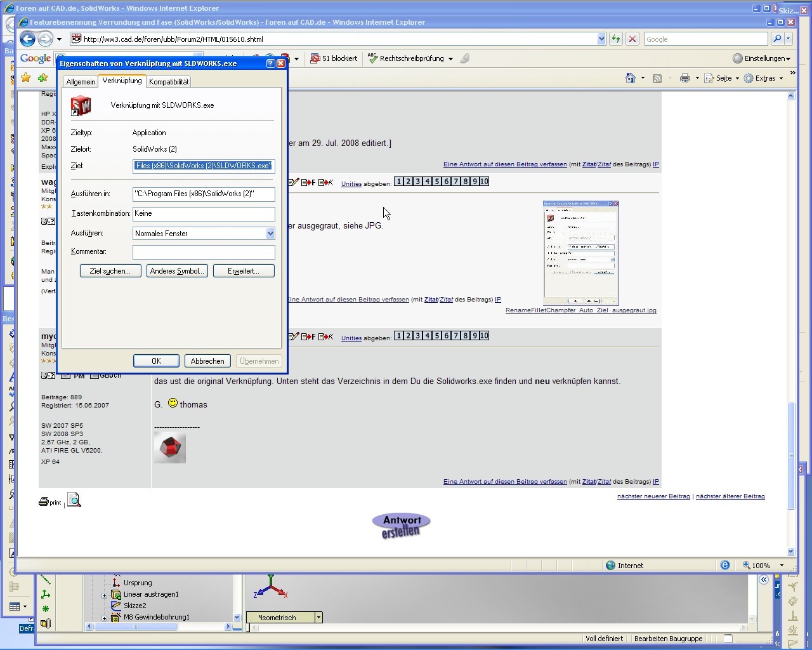Click the Unities link in wag post
The height and width of the screenshot is (650, 812).
351,184
